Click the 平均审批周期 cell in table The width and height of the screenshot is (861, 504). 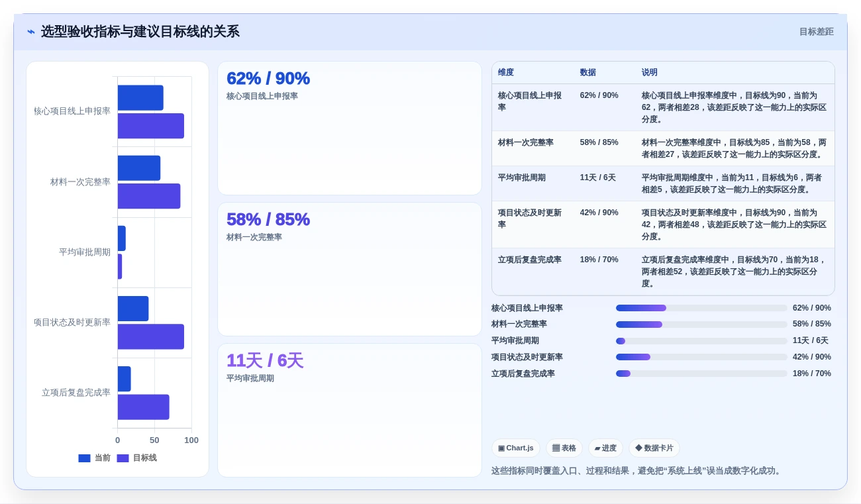pos(532,183)
